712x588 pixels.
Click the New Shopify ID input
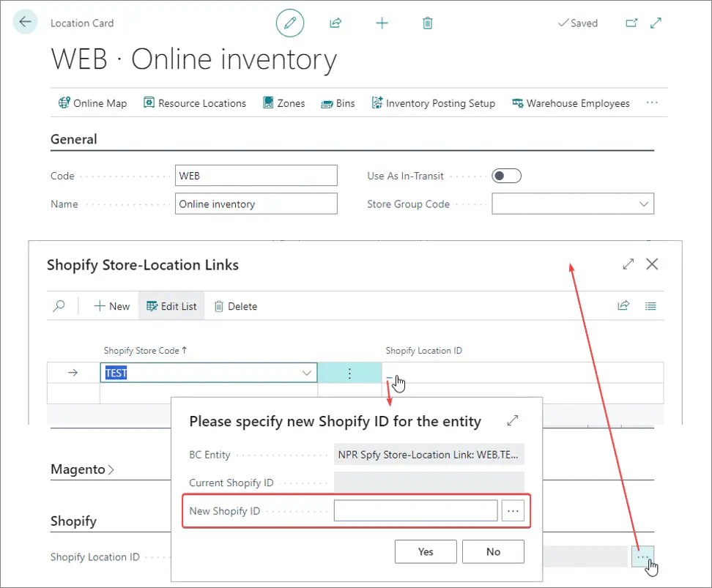click(415, 511)
